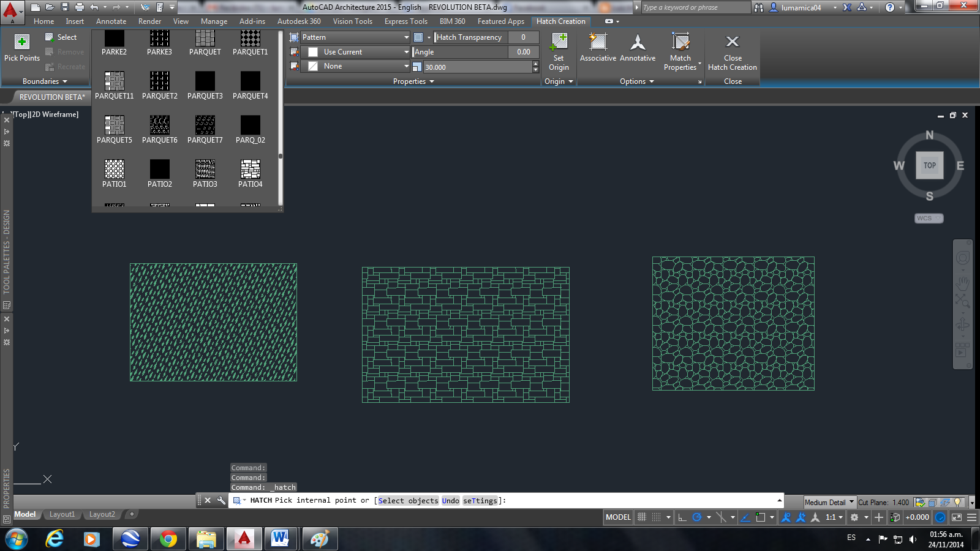
Task: Click the Select boundary objects icon
Action: (x=50, y=37)
